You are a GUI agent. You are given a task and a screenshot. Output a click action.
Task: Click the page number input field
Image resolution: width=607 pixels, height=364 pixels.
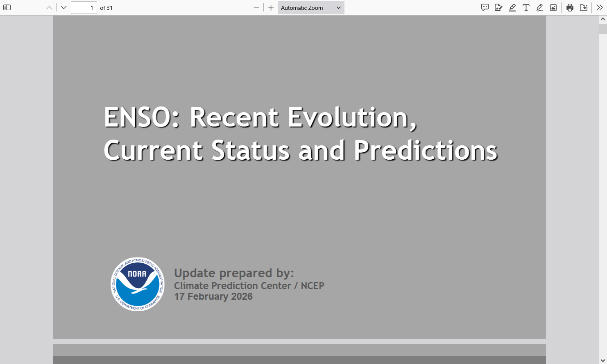[x=84, y=7]
